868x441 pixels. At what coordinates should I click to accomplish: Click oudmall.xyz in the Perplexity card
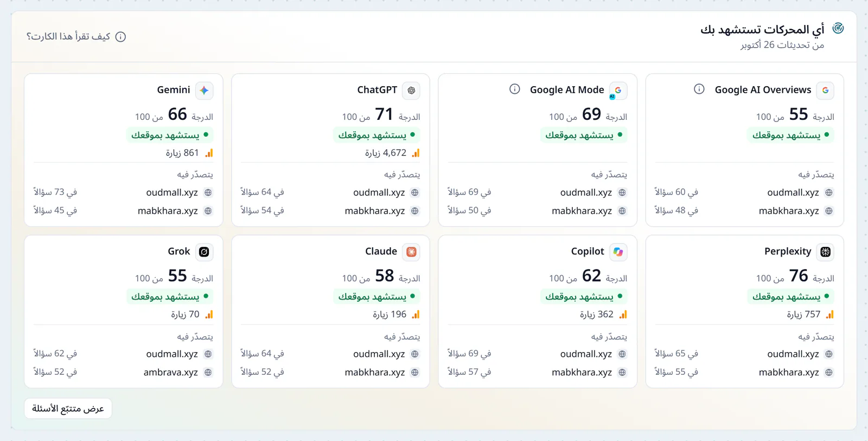click(x=793, y=354)
